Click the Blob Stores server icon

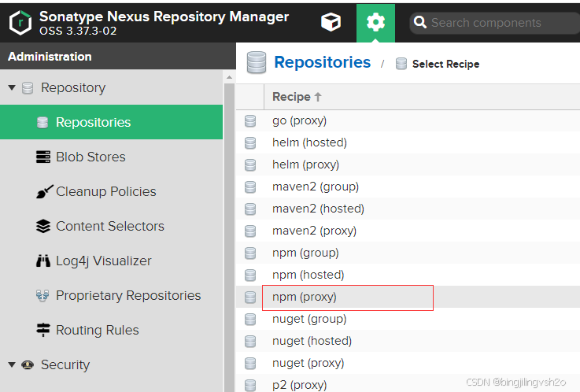click(x=43, y=157)
